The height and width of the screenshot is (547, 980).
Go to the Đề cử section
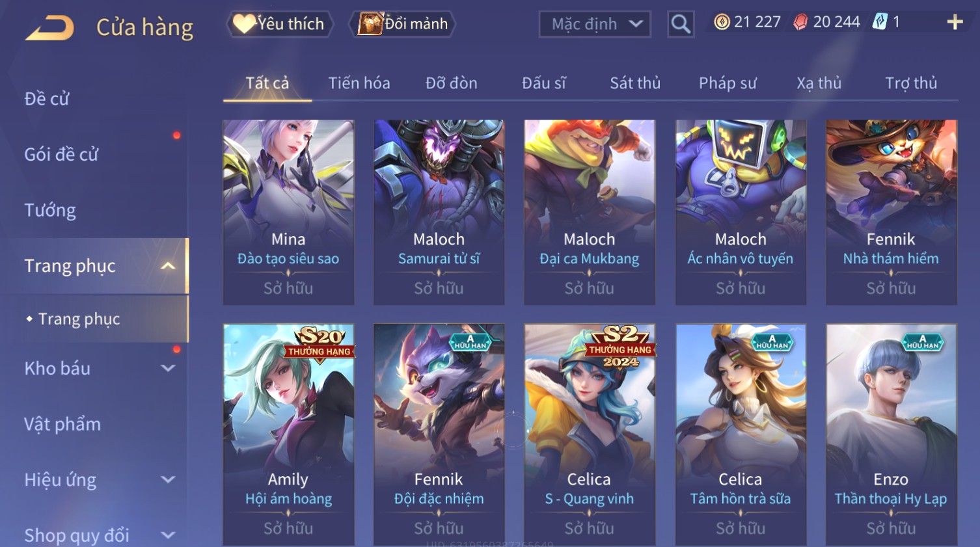click(46, 99)
